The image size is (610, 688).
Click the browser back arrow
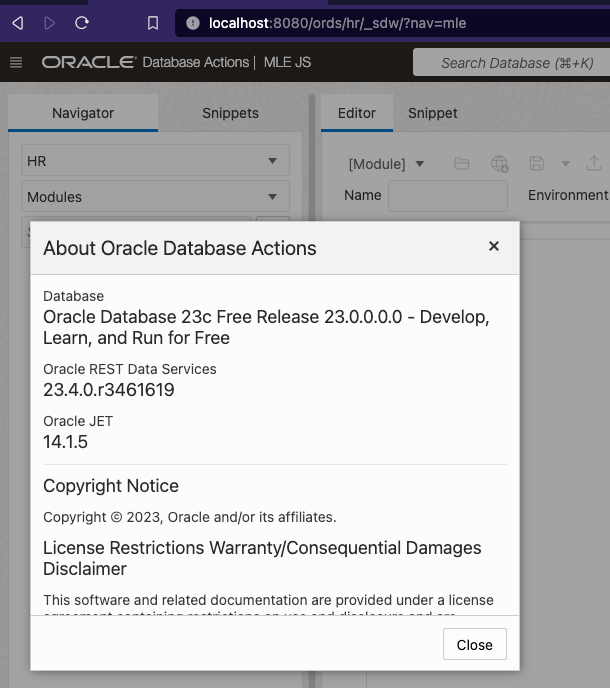point(17,22)
